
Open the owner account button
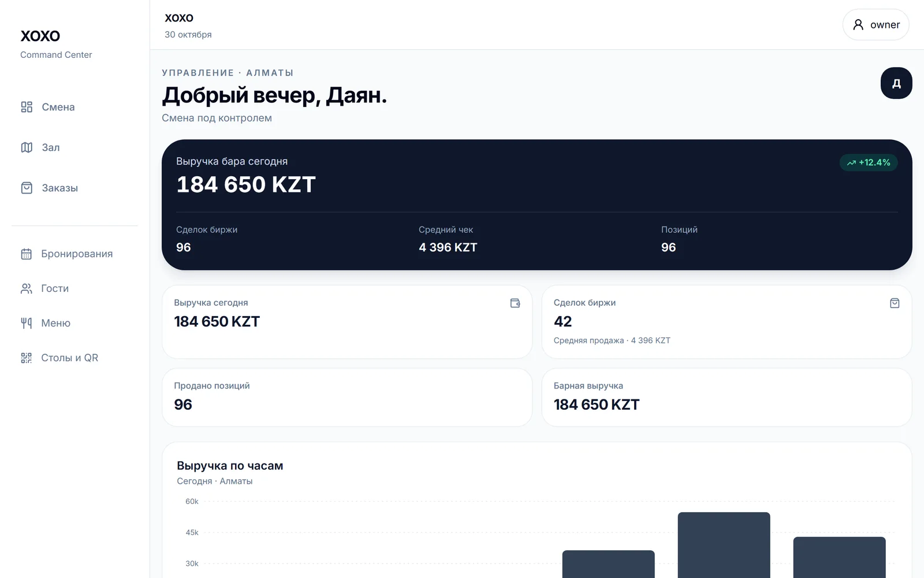(x=875, y=24)
